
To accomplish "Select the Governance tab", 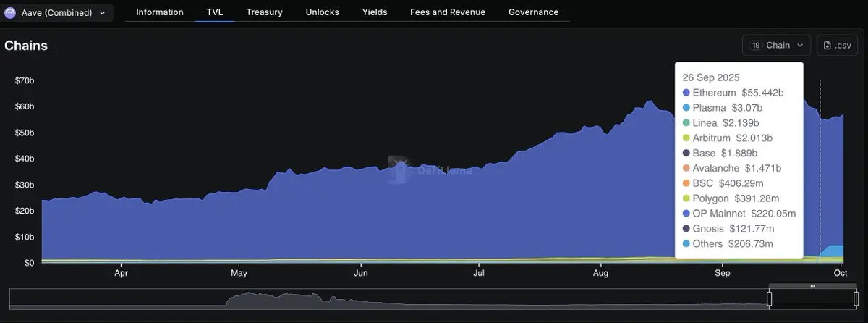I will pos(533,12).
